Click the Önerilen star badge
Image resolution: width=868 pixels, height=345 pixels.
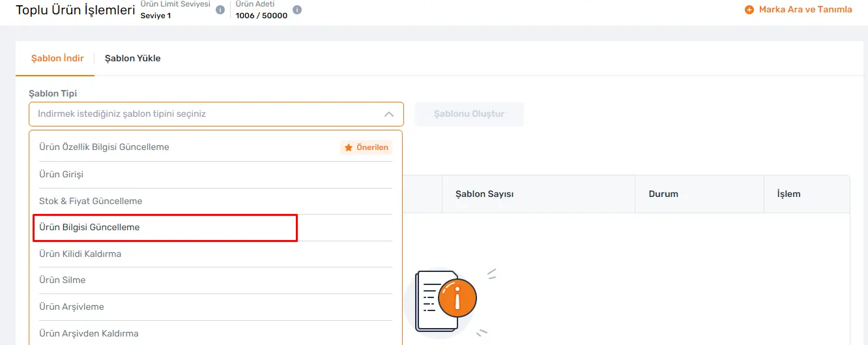[x=366, y=147]
